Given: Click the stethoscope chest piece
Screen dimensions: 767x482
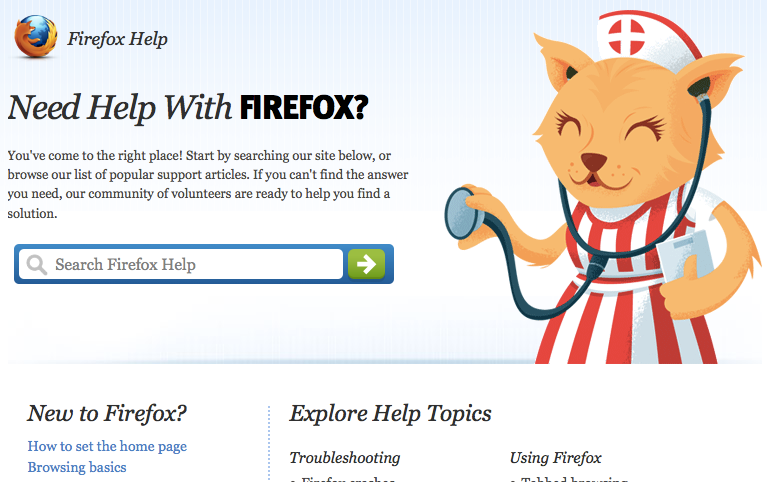Looking at the screenshot, I should (x=461, y=214).
